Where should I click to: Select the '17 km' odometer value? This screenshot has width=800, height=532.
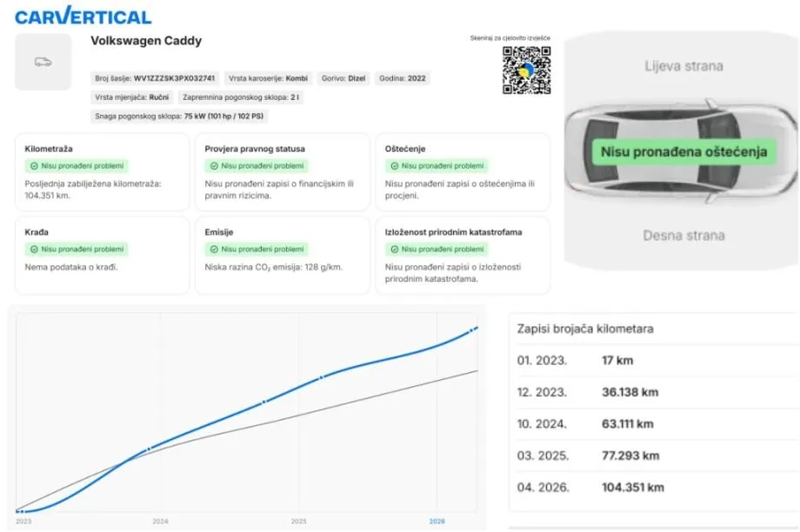(617, 361)
